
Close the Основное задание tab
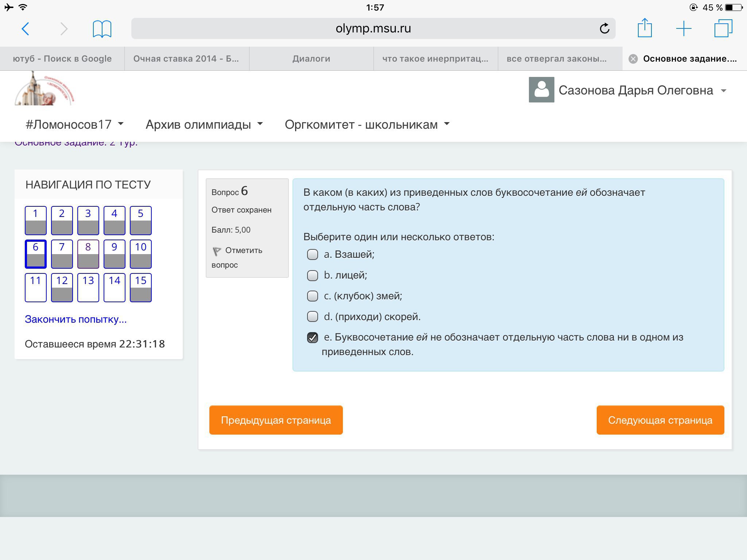633,59
